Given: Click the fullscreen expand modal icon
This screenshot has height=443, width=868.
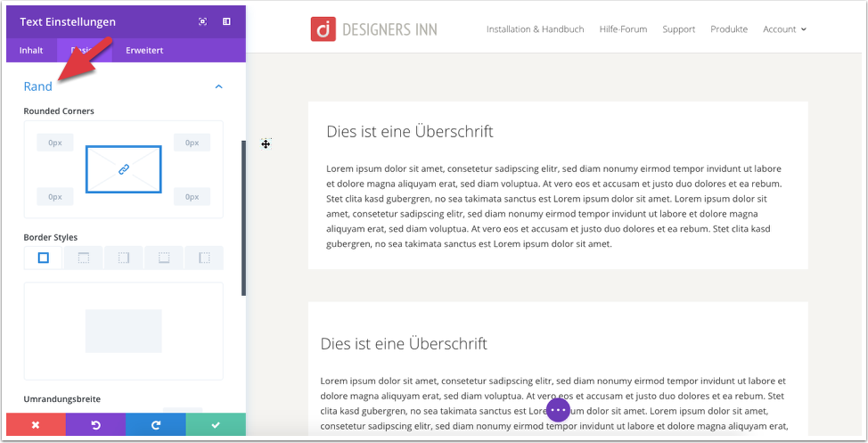Looking at the screenshot, I should (202, 21).
